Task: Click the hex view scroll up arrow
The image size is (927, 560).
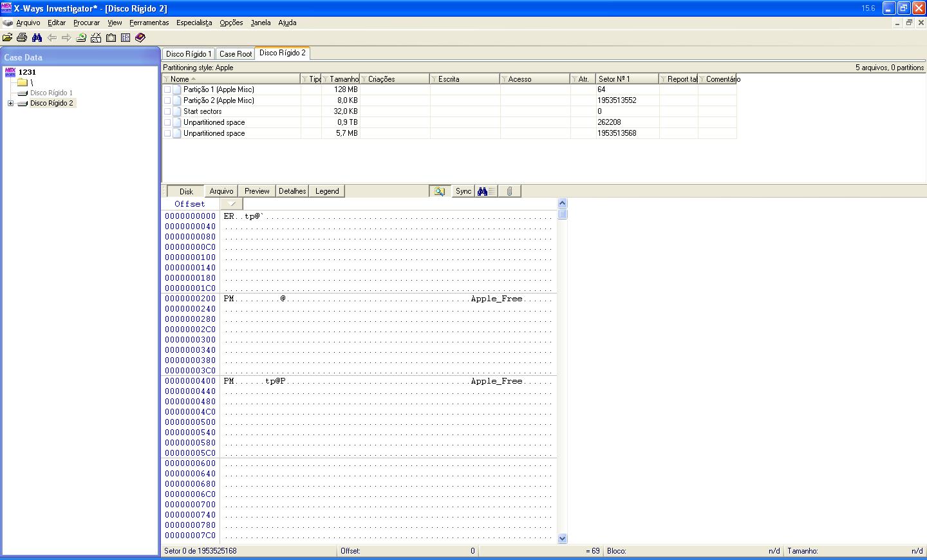Action: [x=563, y=203]
